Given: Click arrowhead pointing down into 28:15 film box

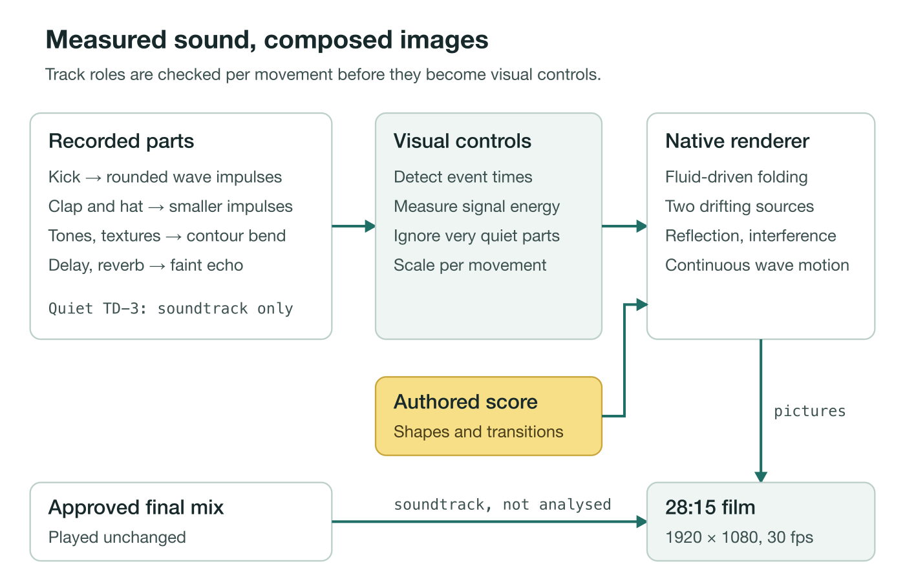Looking at the screenshot, I should click(761, 477).
